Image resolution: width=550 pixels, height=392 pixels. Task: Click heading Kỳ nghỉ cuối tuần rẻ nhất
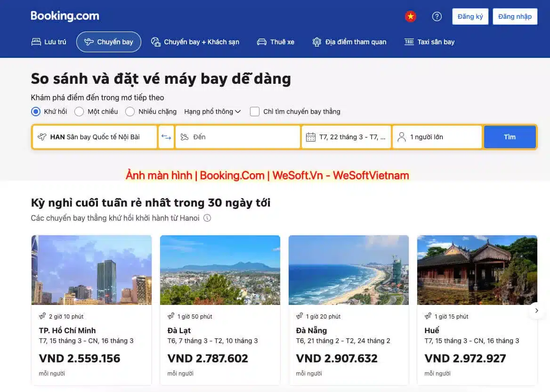(x=151, y=203)
